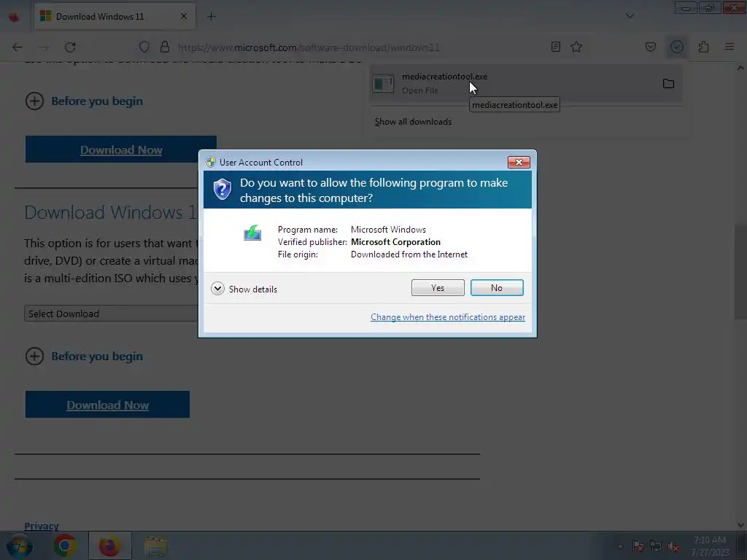Viewport: 747px width, 560px height.
Task: Click the page vertical scrollbar thumb
Action: pos(740,272)
